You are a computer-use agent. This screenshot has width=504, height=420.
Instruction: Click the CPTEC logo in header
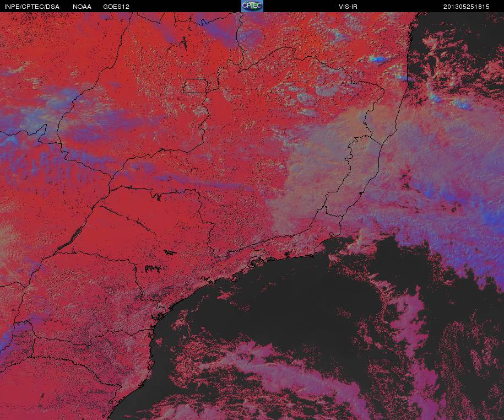coord(252,6)
